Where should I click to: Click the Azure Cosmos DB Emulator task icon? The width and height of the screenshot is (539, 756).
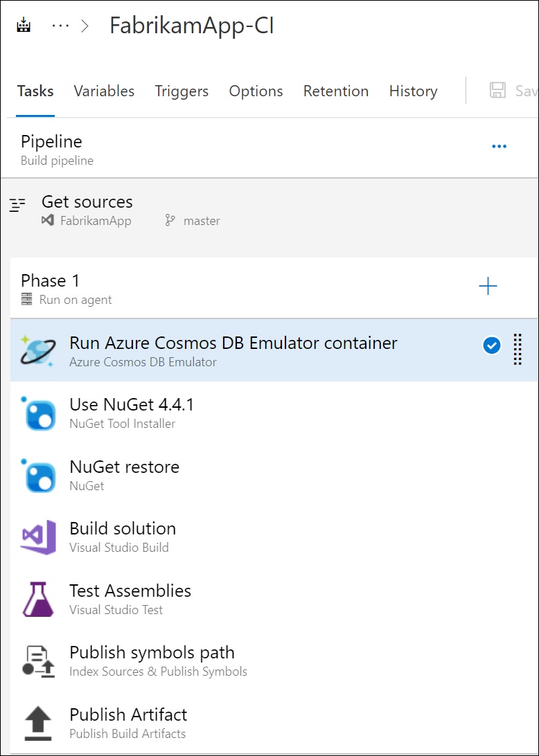point(37,351)
